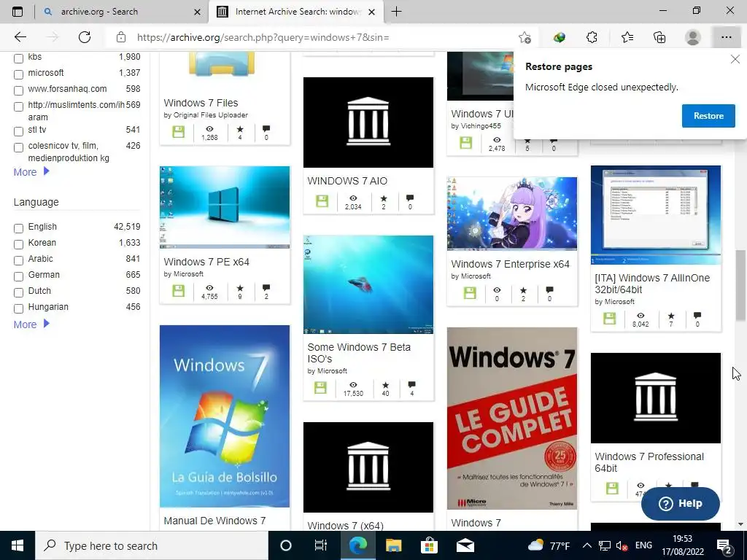This screenshot has width=747, height=560.
Task: Open the Windows 7 PE x64 title link
Action: 206,262
